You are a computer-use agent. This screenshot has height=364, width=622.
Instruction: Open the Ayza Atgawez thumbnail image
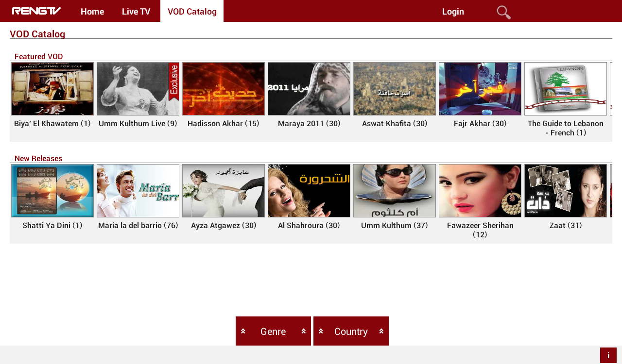pos(224,191)
